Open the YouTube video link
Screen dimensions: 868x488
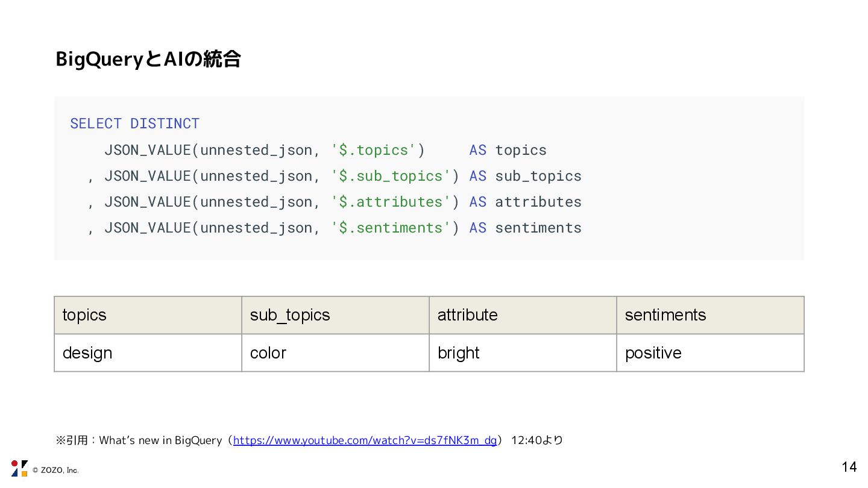(365, 440)
